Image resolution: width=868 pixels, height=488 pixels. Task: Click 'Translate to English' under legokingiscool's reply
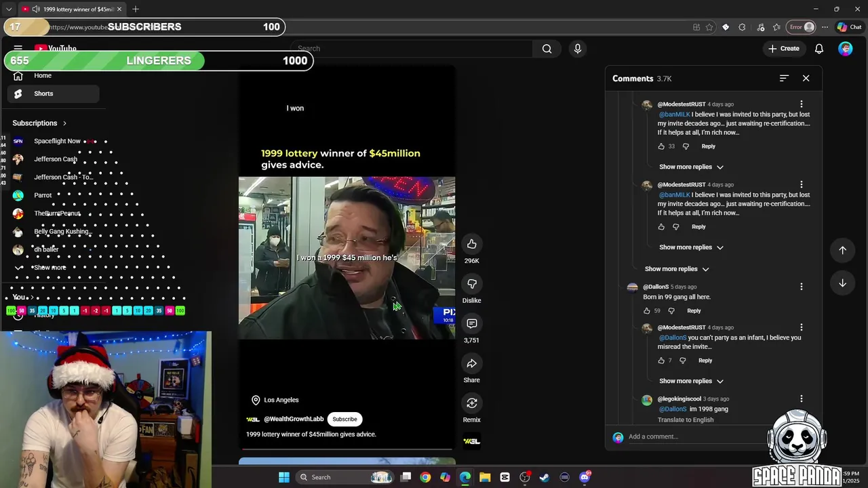[686, 420]
